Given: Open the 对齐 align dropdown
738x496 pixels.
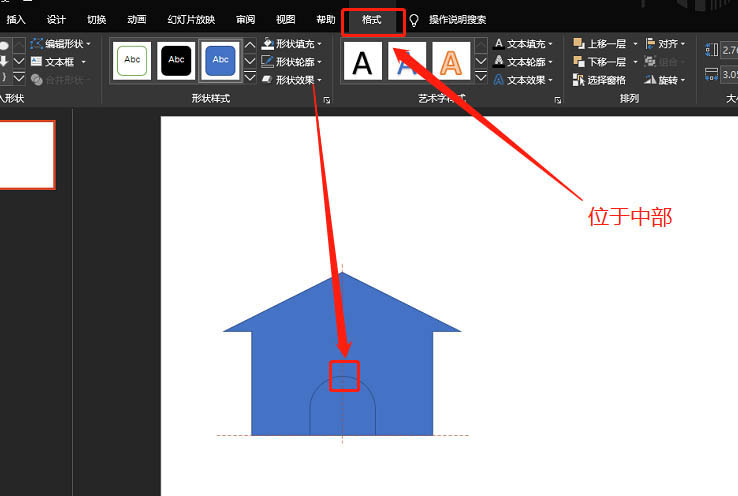Looking at the screenshot, I should [665, 44].
